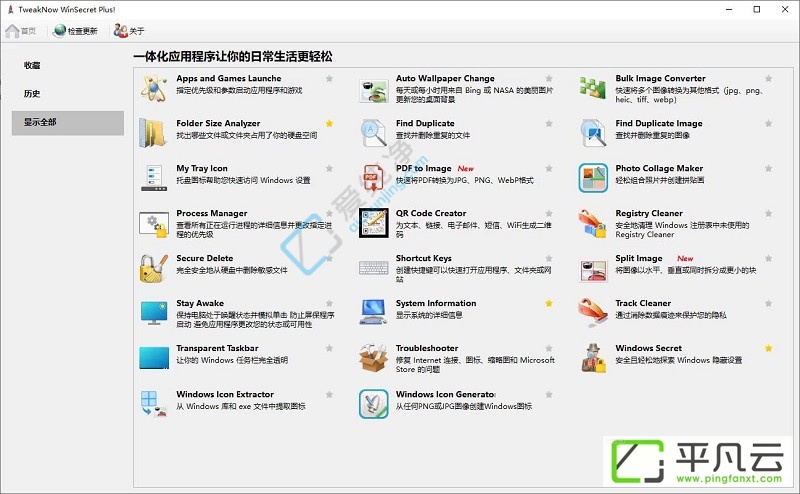Open the System Information computer icon
This screenshot has height=494, width=800.
pyautogui.click(x=373, y=312)
